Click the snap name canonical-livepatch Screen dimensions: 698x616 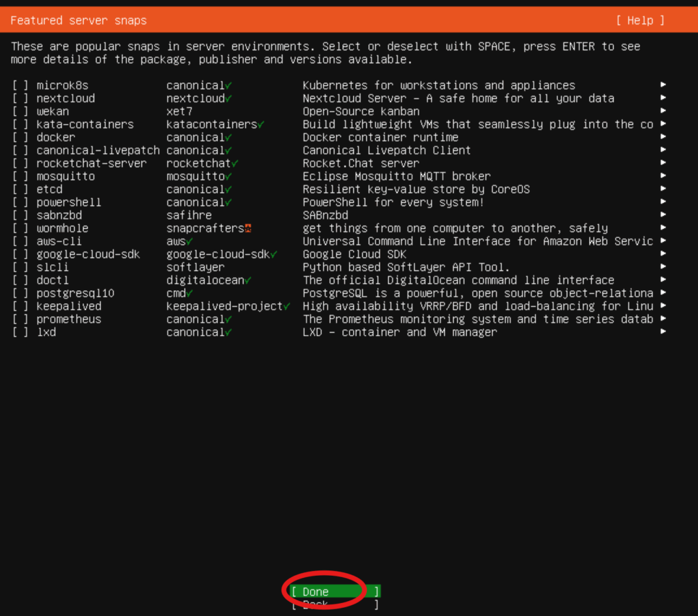click(x=98, y=151)
